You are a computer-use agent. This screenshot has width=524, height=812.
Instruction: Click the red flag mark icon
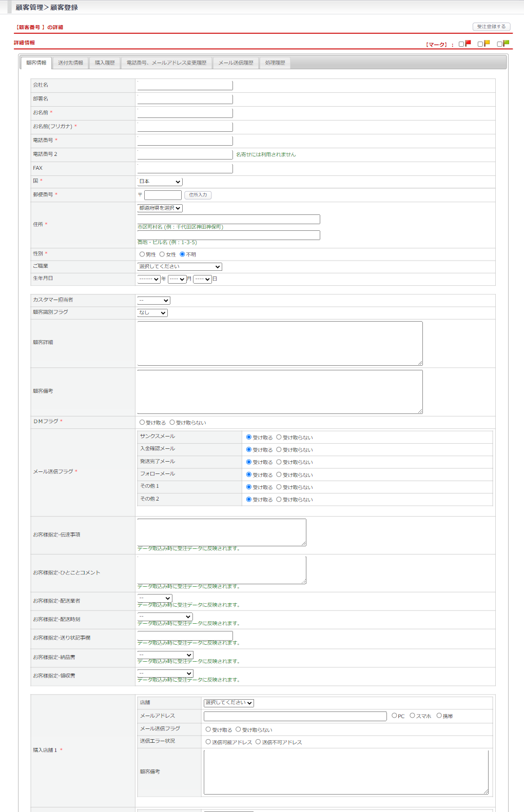468,44
